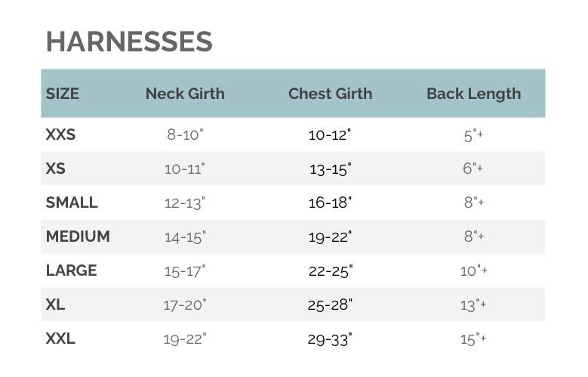Screen dimensions: 588x377
Task: Pick the XXL size row label
Action: [60, 338]
